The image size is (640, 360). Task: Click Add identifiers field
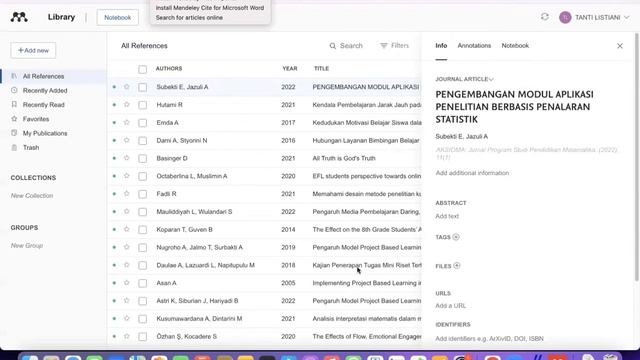point(489,339)
